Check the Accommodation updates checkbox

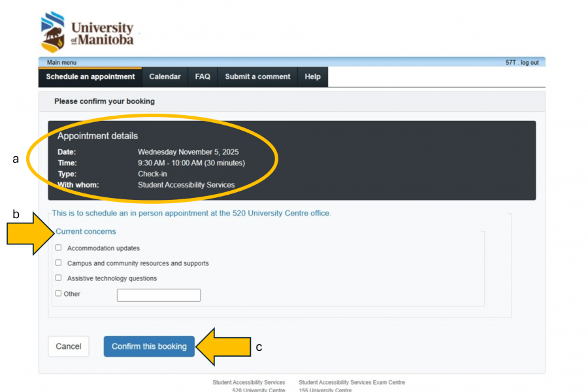pos(59,248)
